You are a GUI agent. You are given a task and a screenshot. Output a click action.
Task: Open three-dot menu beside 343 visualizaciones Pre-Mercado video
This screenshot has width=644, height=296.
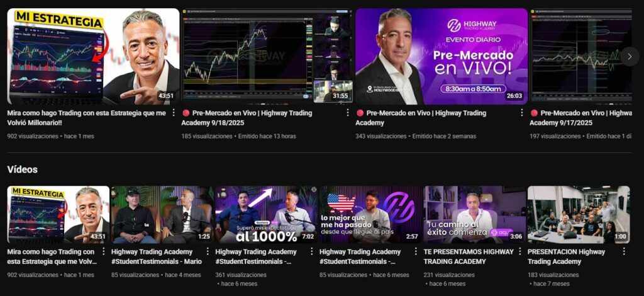521,113
